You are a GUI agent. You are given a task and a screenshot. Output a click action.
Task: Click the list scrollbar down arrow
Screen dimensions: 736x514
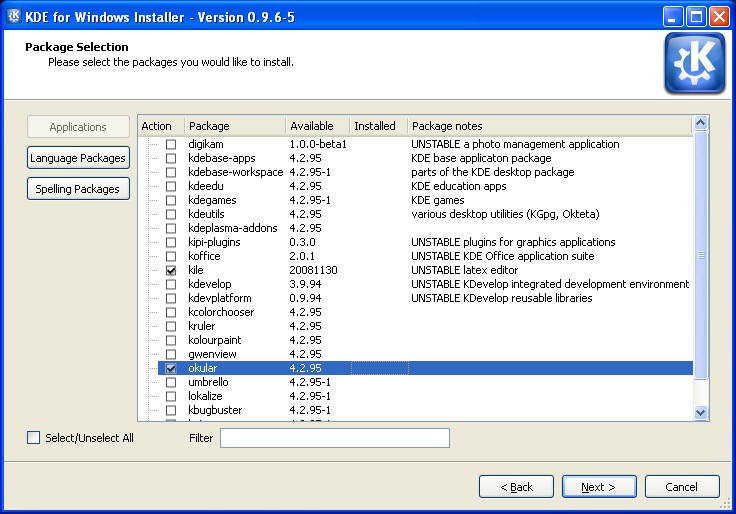(x=701, y=413)
